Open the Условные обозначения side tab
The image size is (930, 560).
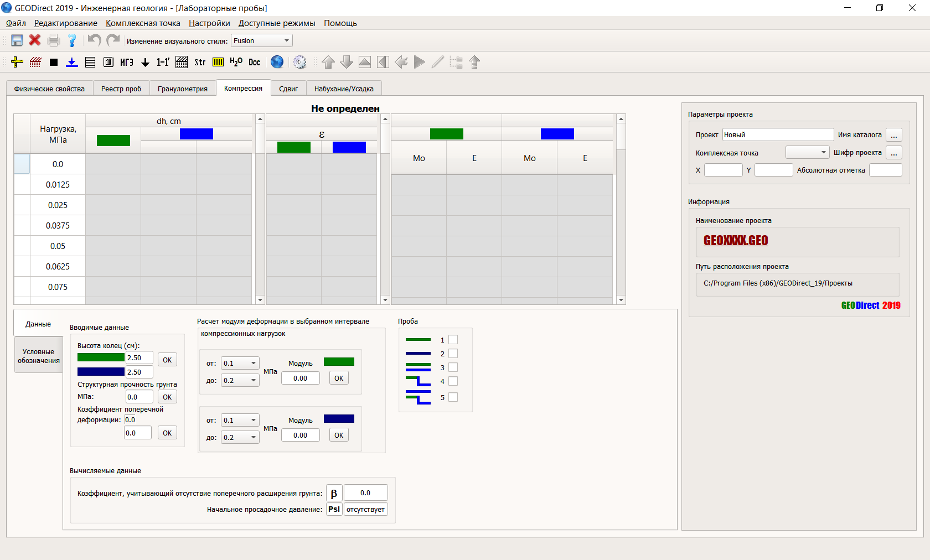click(39, 356)
